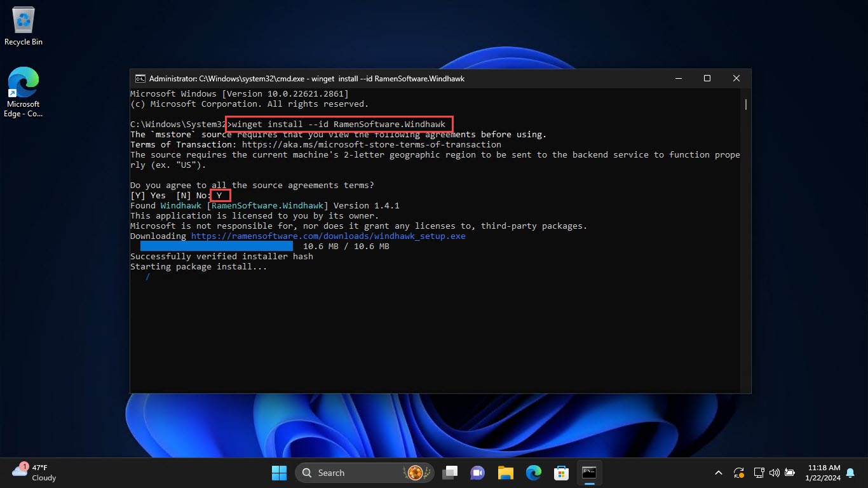The width and height of the screenshot is (868, 488).
Task: Click the 'Microsoft Windows [Version 10.0.22621.2861]' line
Action: click(x=240, y=94)
